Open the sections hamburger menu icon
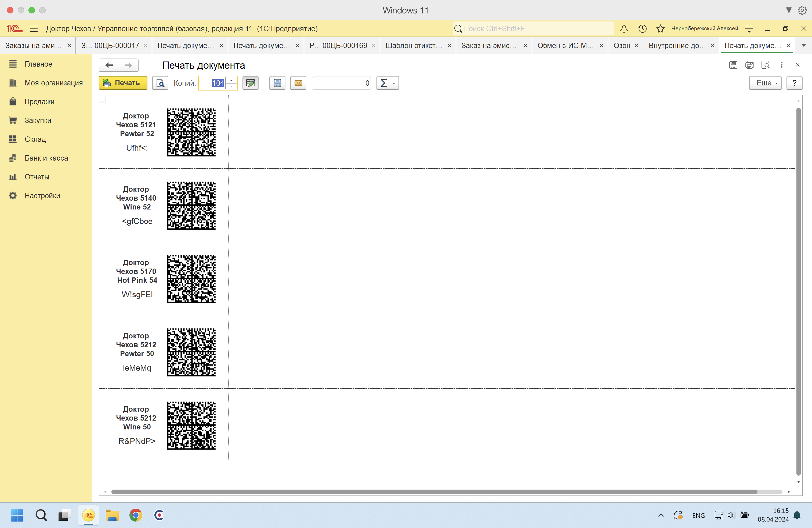Viewport: 812px width, 528px height. pyautogui.click(x=34, y=29)
